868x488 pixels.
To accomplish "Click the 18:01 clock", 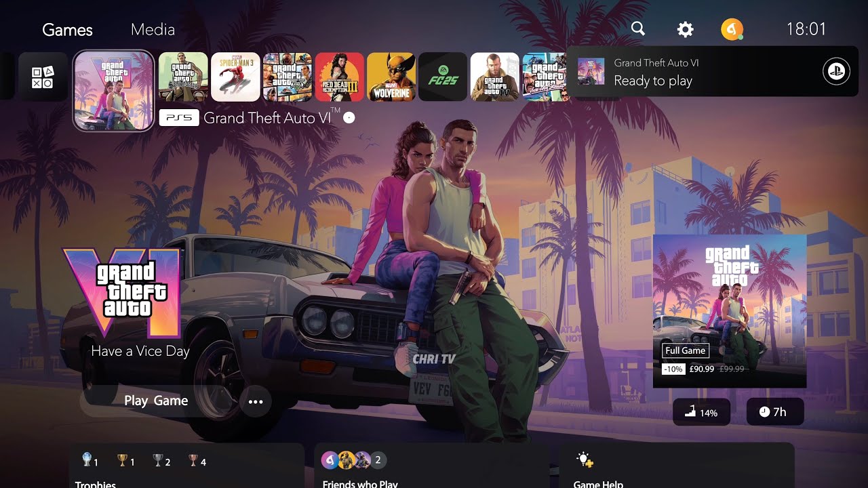I will (x=806, y=29).
